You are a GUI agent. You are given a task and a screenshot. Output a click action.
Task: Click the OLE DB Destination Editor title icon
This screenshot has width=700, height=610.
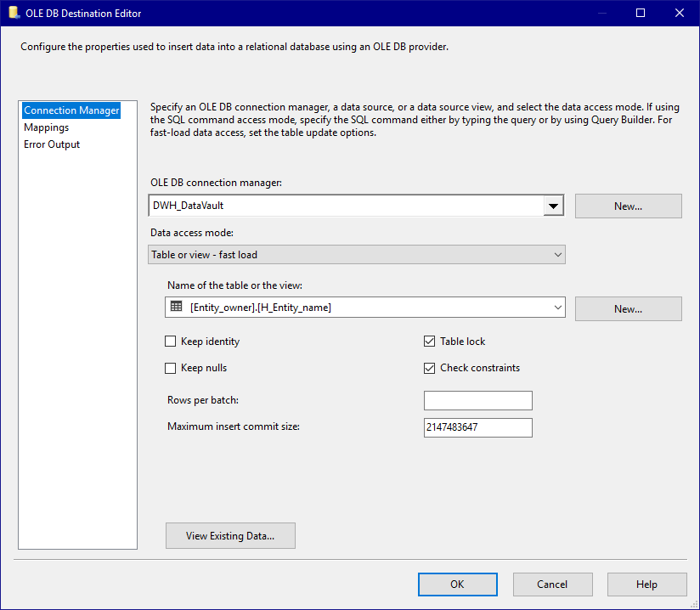click(x=14, y=13)
